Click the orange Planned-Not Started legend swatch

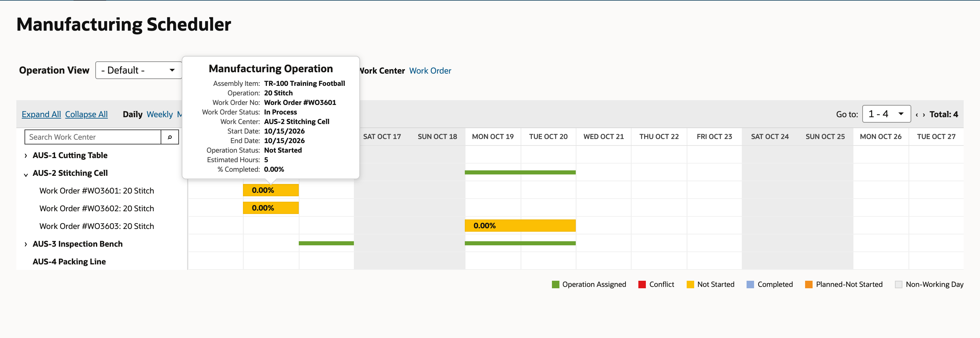point(809,284)
